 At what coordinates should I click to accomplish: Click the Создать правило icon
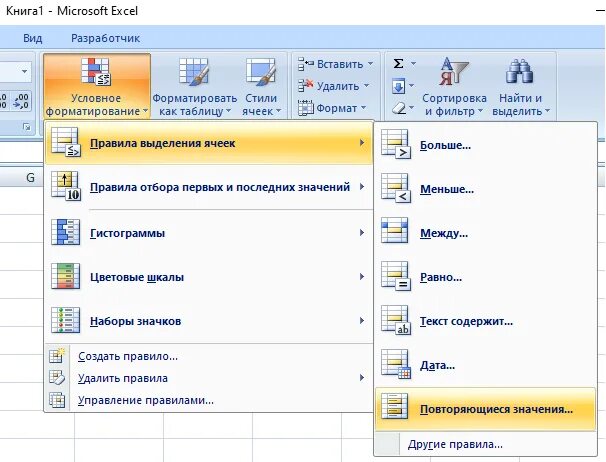57,355
